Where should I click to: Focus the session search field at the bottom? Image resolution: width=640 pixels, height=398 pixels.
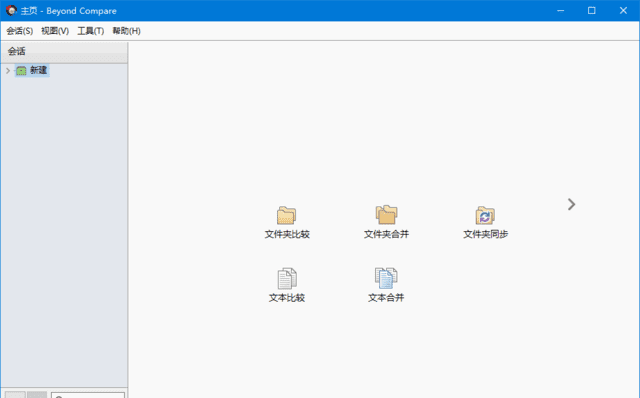coord(88,395)
